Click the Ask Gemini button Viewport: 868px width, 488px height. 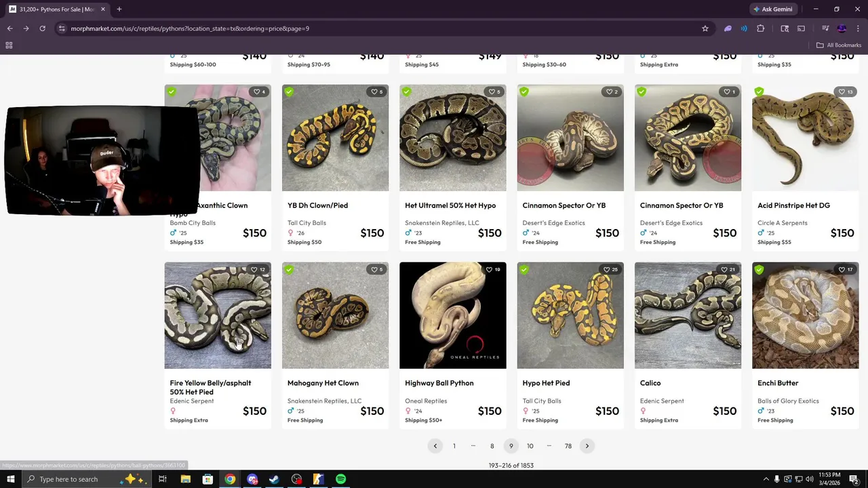pos(772,9)
